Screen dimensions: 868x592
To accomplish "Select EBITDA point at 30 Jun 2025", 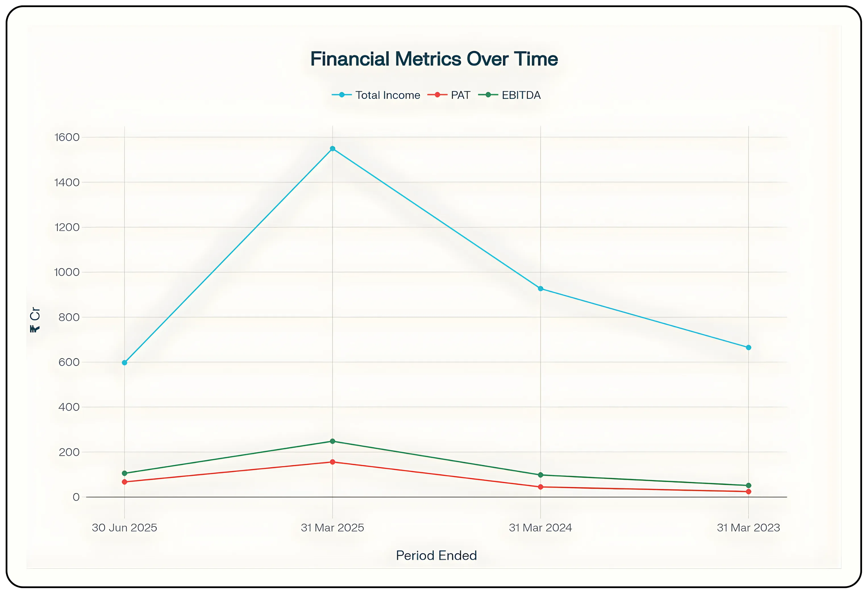I will (x=124, y=473).
